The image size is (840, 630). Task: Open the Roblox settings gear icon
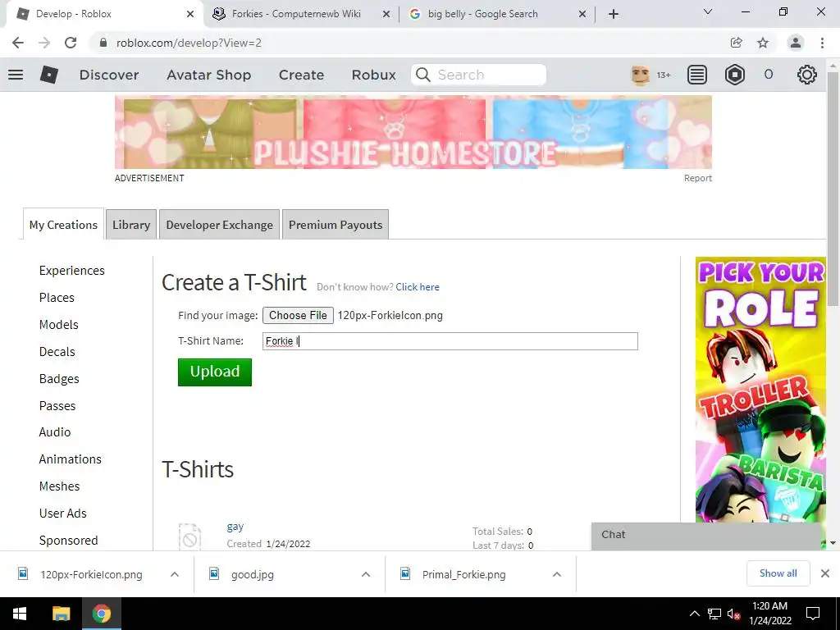[x=807, y=75]
